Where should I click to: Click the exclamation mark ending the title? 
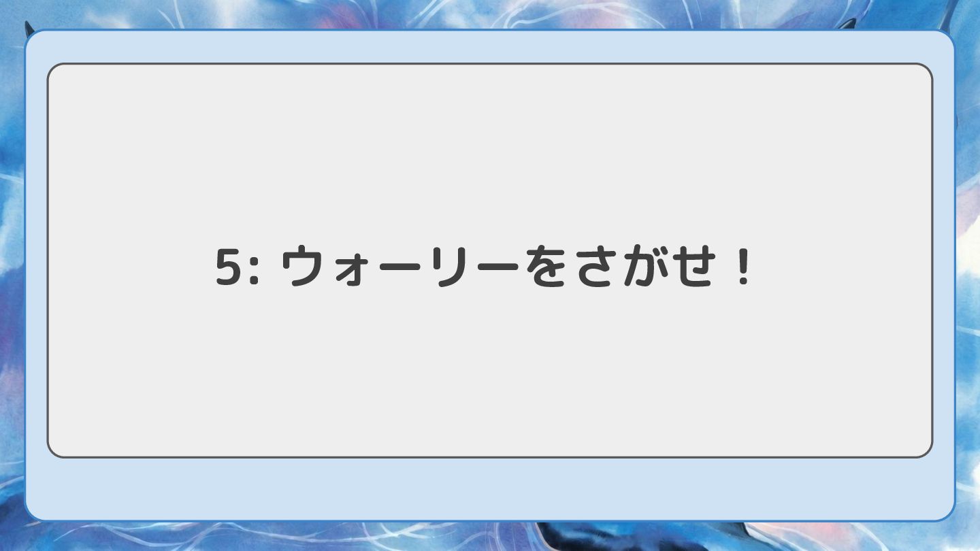[x=742, y=267]
